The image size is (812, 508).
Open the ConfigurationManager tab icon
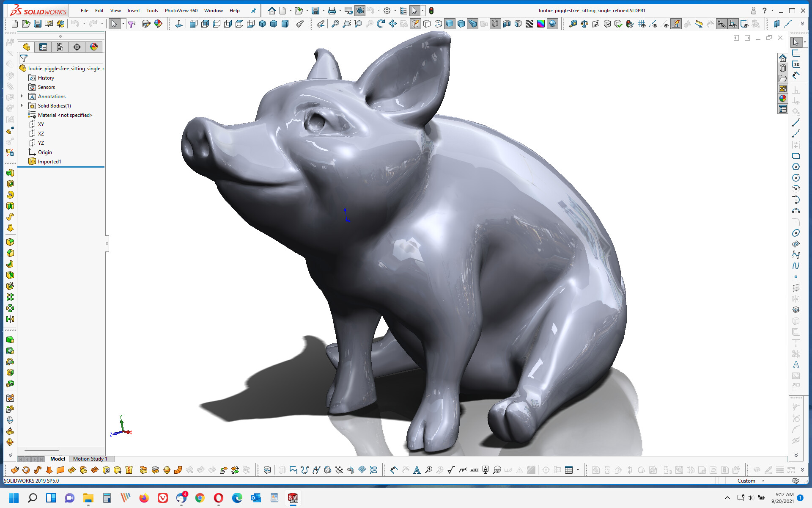coord(60,47)
